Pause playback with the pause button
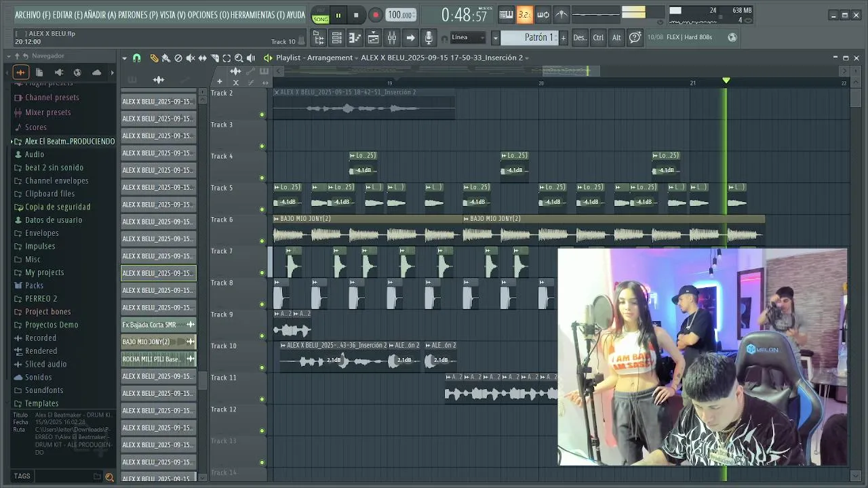 [338, 15]
